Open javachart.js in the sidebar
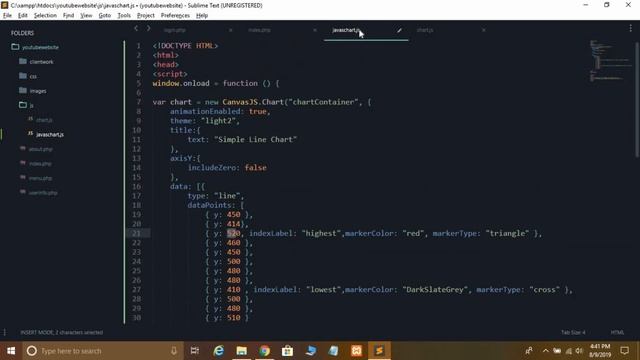The width and height of the screenshot is (640, 360). point(50,134)
